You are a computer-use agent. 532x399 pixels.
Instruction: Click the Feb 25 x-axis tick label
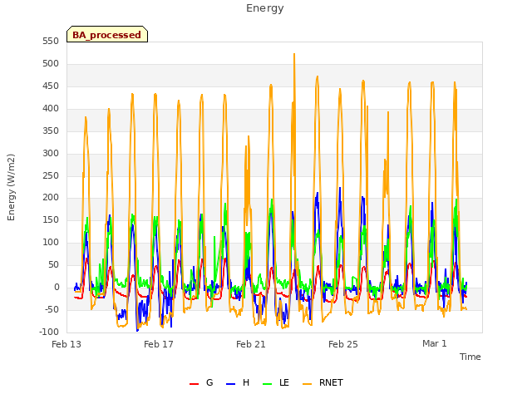343,344
